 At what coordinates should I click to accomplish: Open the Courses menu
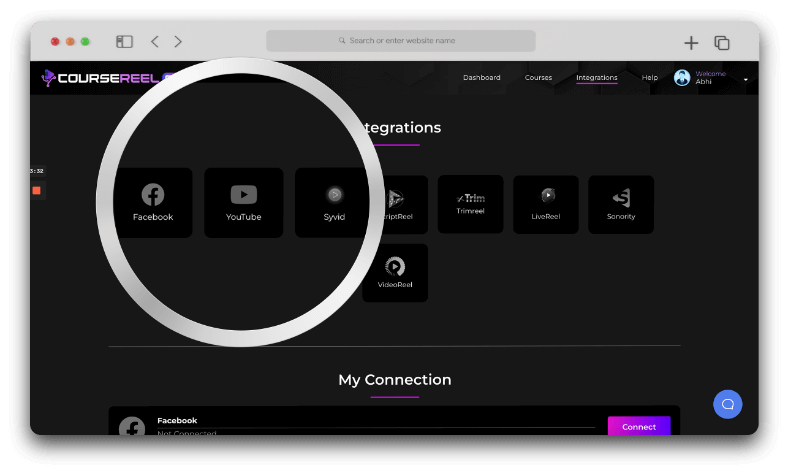click(x=538, y=78)
